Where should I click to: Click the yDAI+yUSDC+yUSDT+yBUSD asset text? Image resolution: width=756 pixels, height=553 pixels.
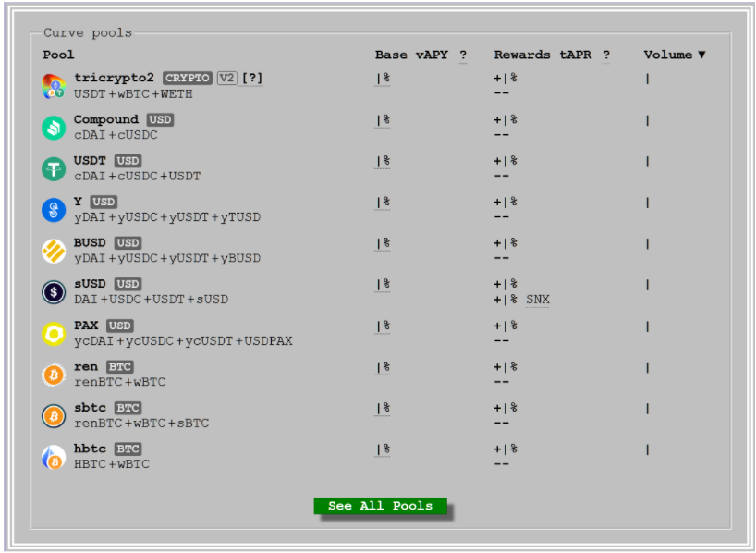[x=167, y=258]
